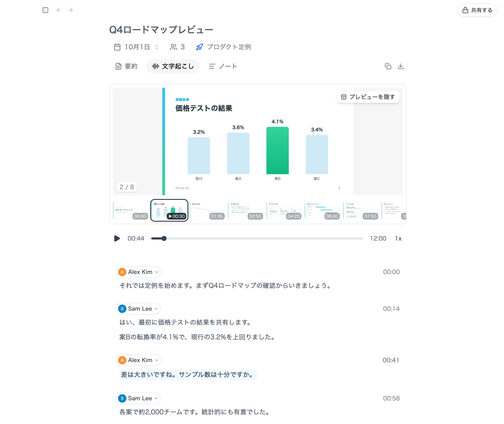The width and height of the screenshot is (504, 424).
Task: Click transcript line 各案で約2,000チームです
Action: click(195, 412)
